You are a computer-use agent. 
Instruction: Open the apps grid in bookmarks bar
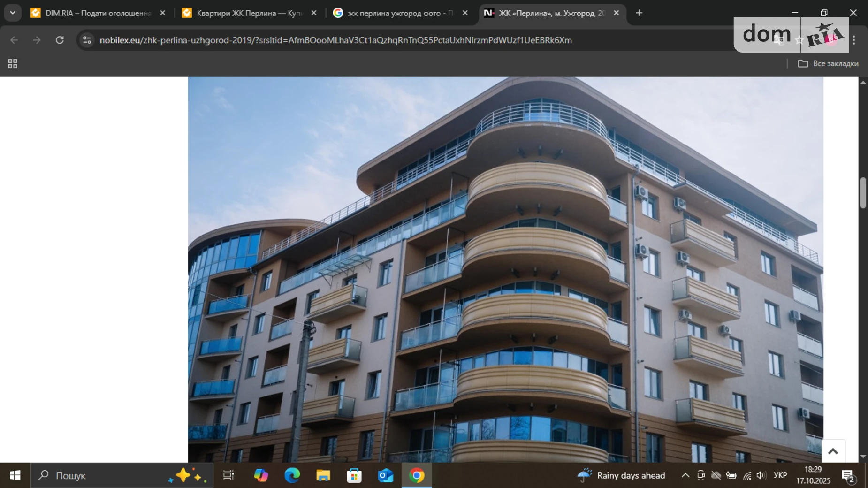[13, 63]
